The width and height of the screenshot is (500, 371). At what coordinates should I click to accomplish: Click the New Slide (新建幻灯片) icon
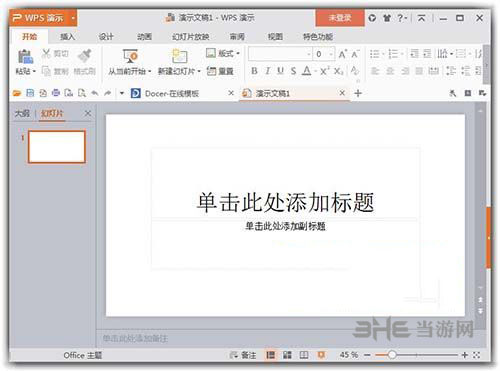[179, 56]
